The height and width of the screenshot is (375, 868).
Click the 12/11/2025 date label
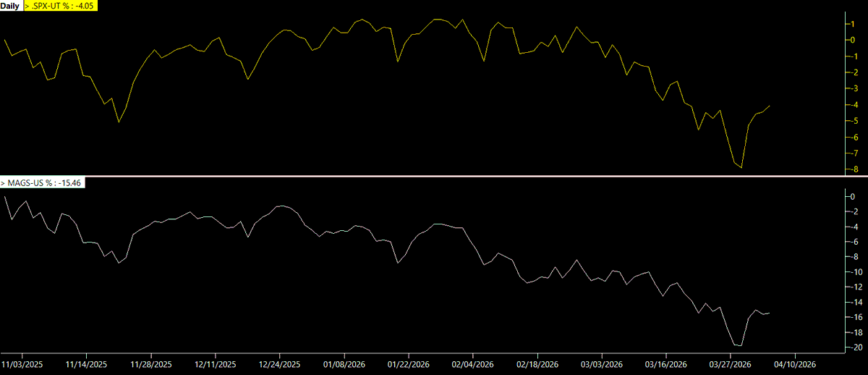pyautogui.click(x=216, y=365)
